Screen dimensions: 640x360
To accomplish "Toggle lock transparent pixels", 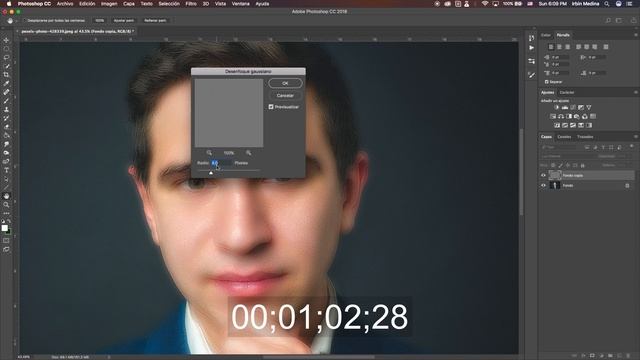I will (553, 165).
